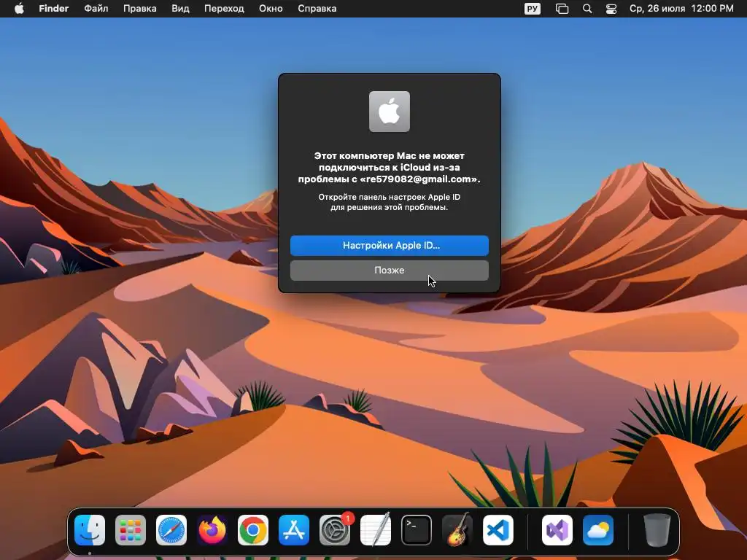Open Control Center
Screen dimensions: 747x560
[611, 9]
